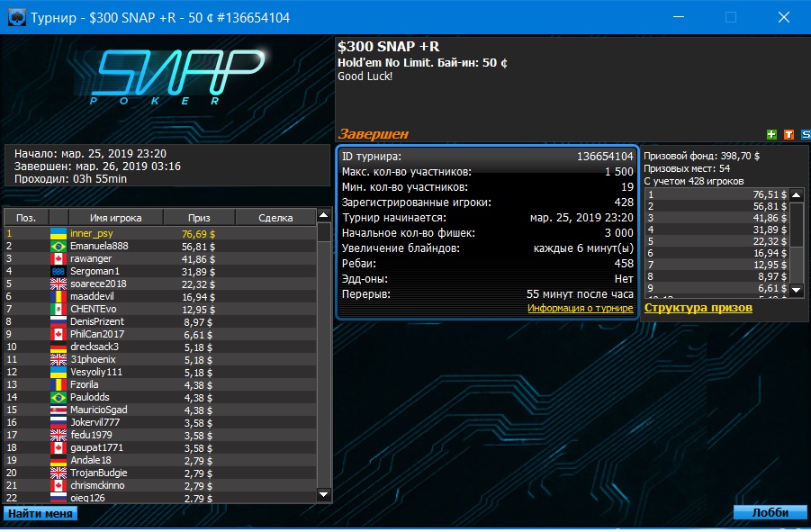The image size is (811, 532).
Task: Click the orange T icon
Action: click(788, 134)
